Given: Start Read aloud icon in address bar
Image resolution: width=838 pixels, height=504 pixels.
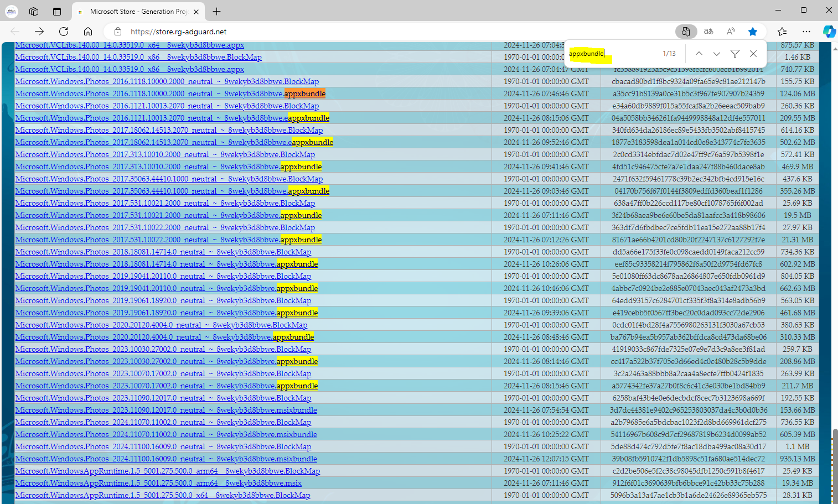Looking at the screenshot, I should pyautogui.click(x=731, y=32).
